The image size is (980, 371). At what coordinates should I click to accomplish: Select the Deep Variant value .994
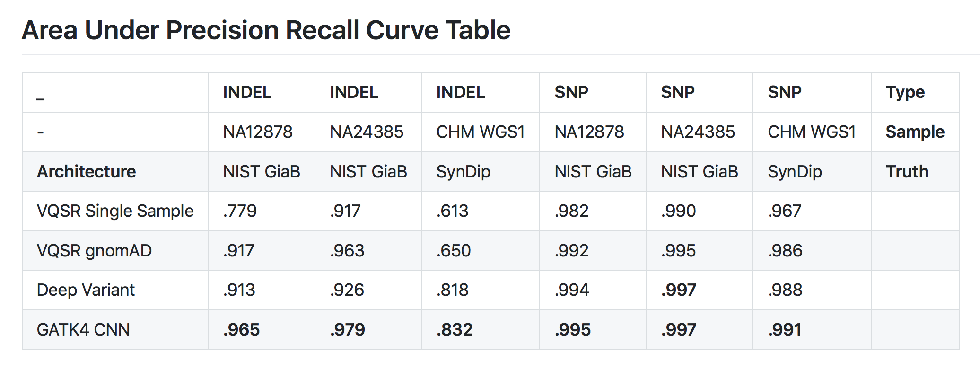click(572, 290)
